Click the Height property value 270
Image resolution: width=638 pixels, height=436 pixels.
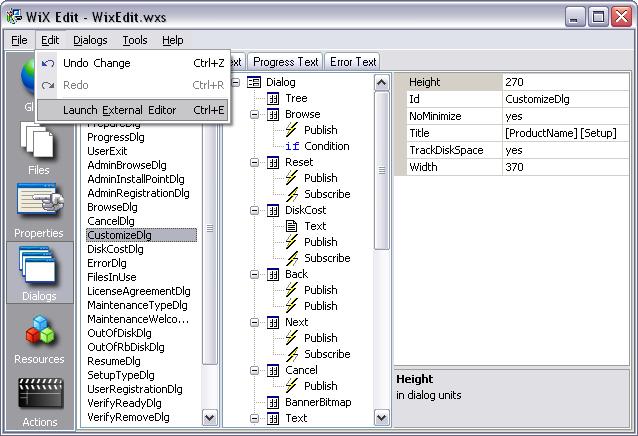pyautogui.click(x=566, y=82)
